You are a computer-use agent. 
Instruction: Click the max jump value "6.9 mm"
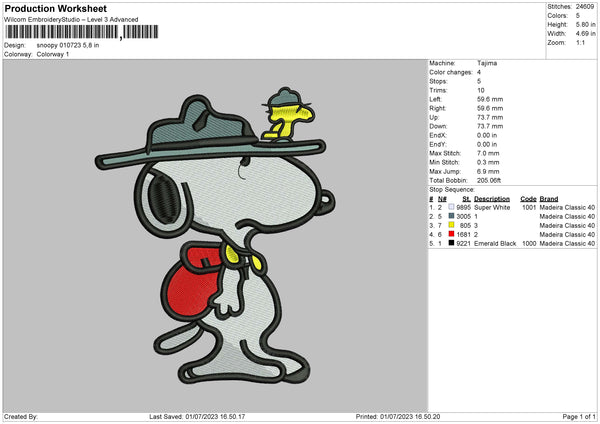[488, 171]
